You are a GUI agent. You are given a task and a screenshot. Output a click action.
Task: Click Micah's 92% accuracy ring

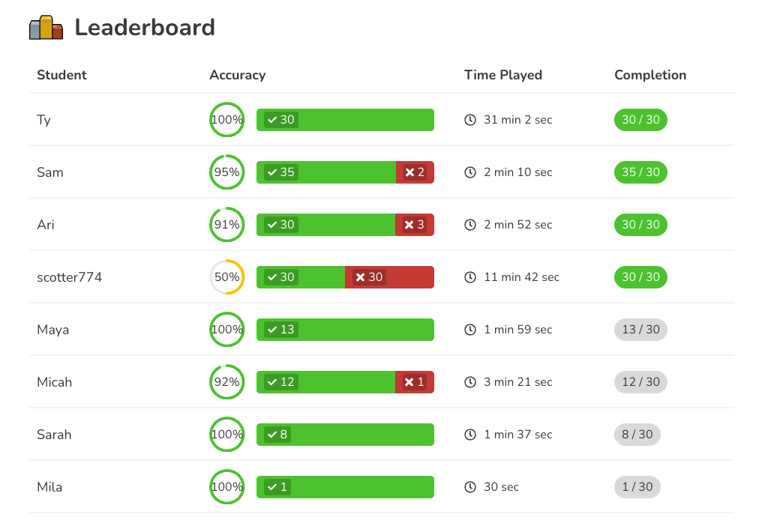[x=226, y=381]
